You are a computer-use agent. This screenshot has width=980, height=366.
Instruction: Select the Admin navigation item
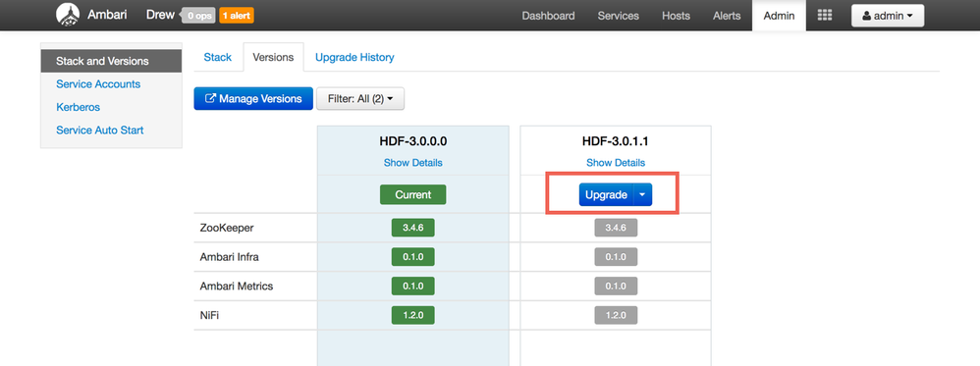(779, 16)
